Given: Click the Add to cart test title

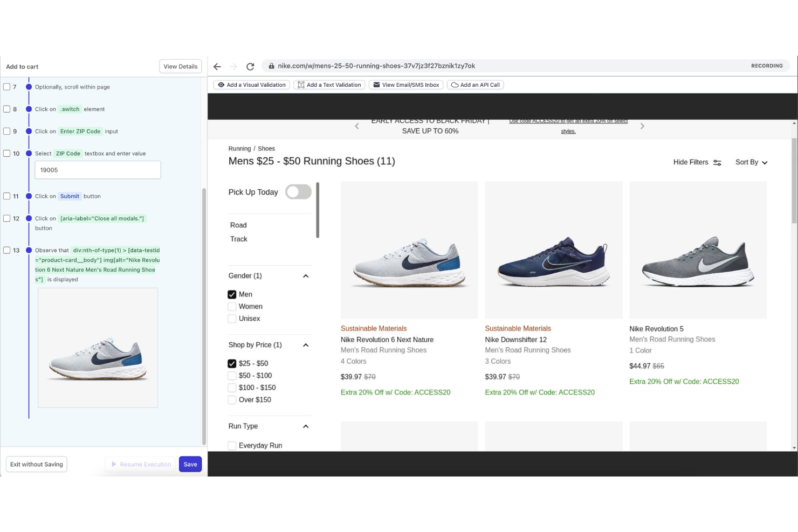Looking at the screenshot, I should [x=22, y=67].
